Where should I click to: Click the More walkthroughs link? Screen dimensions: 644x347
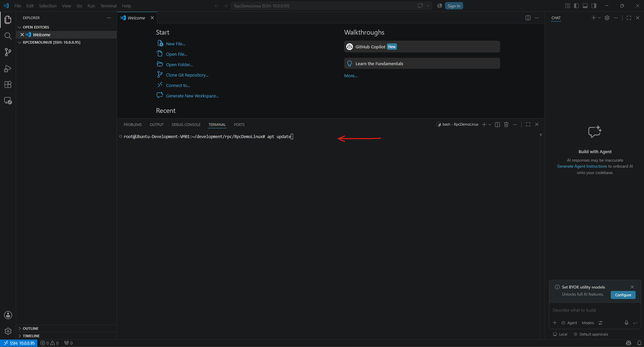pyautogui.click(x=351, y=76)
